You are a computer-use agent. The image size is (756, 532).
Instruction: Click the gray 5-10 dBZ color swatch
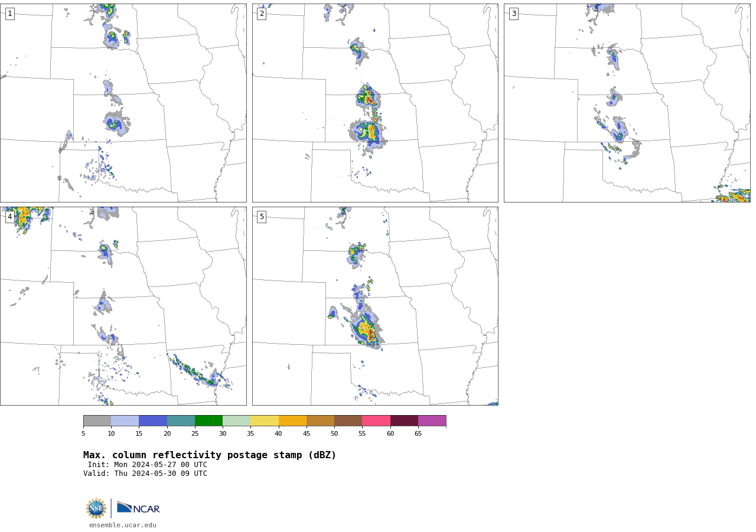tap(97, 420)
